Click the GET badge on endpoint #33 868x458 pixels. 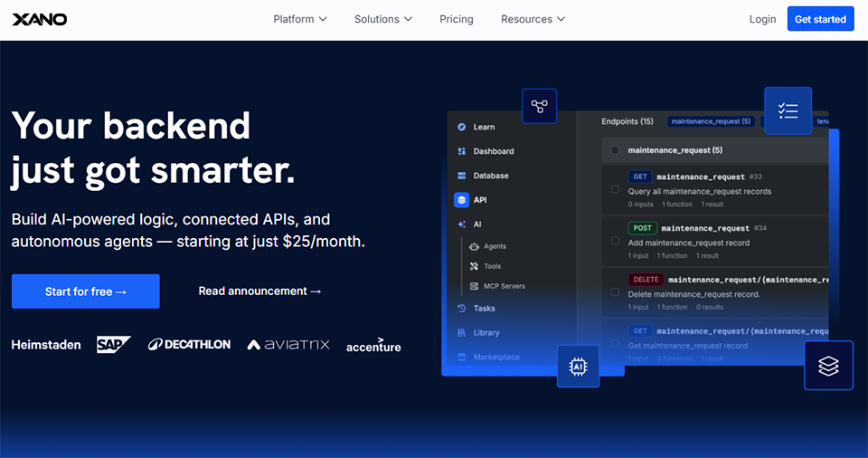click(640, 177)
